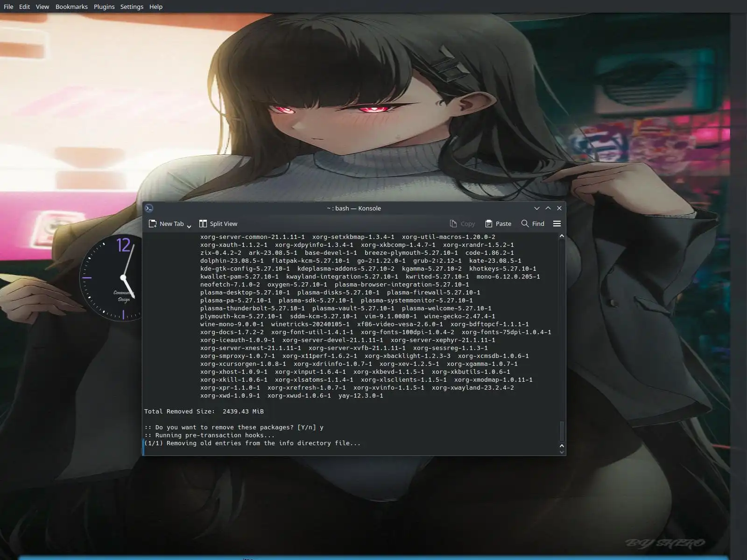This screenshot has width=747, height=560.
Task: Click package name 'xorg-xwayland-23.2.4-2'
Action: click(473, 387)
